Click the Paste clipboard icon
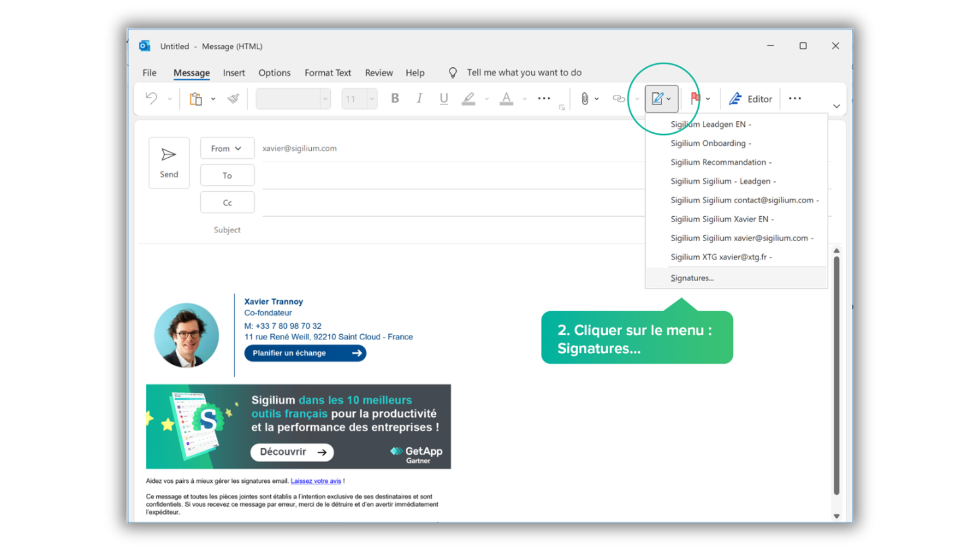Image resolution: width=980 pixels, height=551 pixels. [x=195, y=98]
